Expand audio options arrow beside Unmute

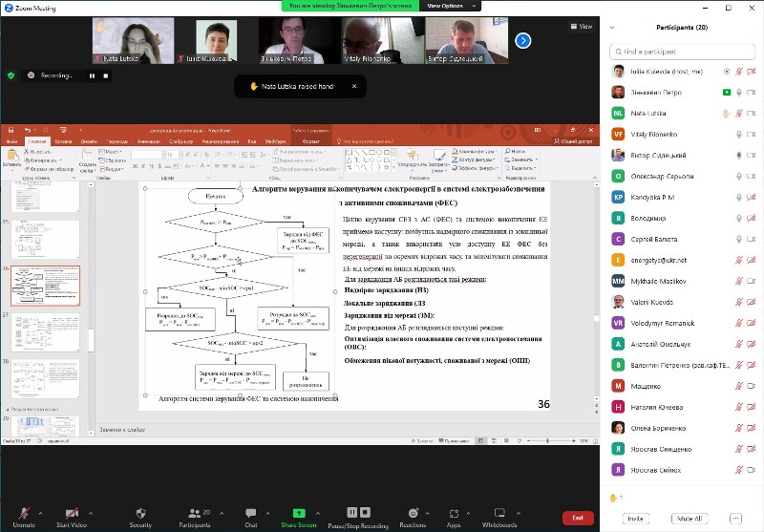pyautogui.click(x=40, y=513)
